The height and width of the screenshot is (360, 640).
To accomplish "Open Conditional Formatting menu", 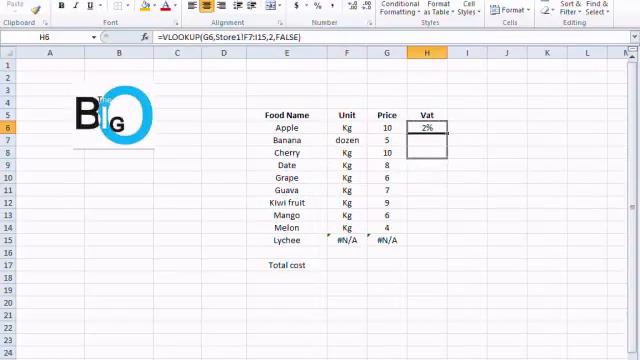I will pyautogui.click(x=400, y=8).
